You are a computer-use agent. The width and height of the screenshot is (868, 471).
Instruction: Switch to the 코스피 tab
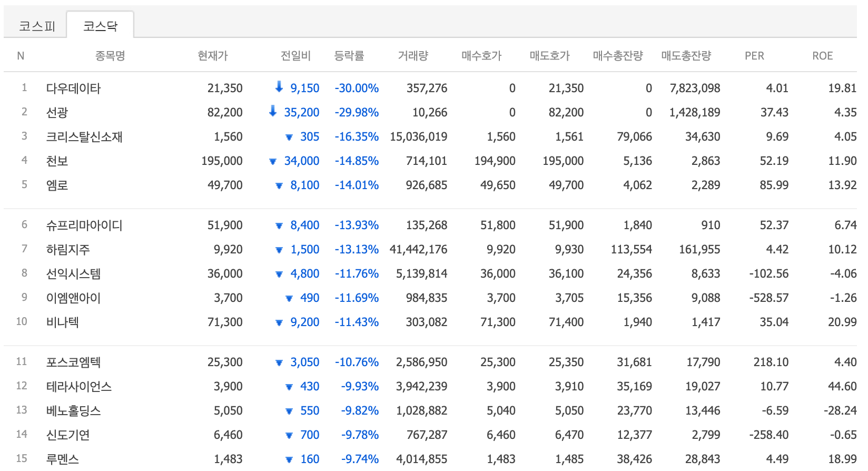tap(37, 26)
